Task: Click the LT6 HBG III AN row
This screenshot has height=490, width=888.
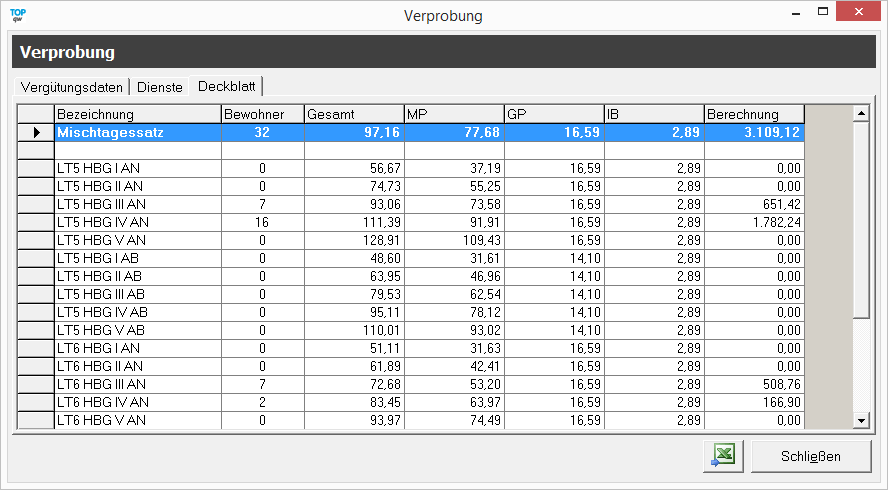Action: click(137, 384)
